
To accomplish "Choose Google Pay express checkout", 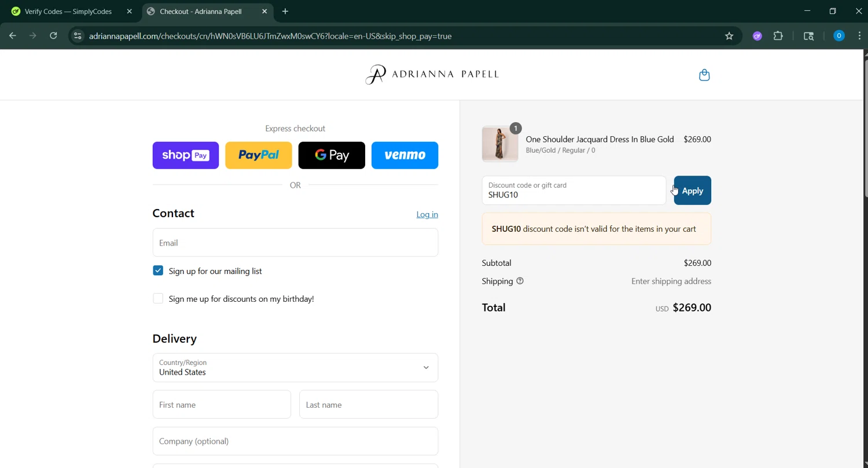I will [332, 155].
